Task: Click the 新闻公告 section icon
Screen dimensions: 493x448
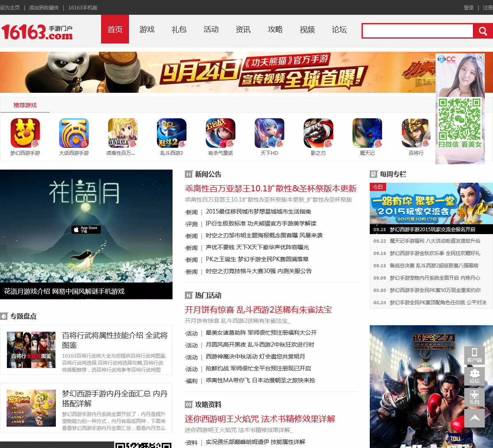Action: pyautogui.click(x=189, y=174)
